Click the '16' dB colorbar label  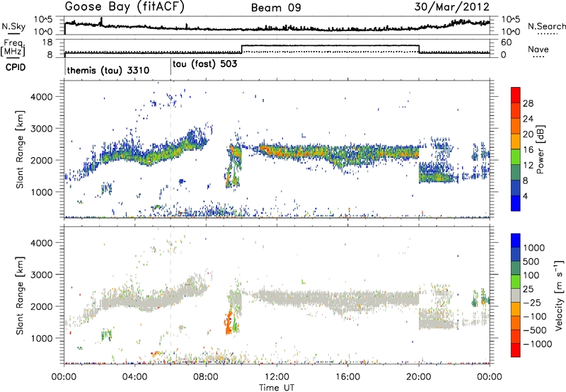tap(528, 150)
